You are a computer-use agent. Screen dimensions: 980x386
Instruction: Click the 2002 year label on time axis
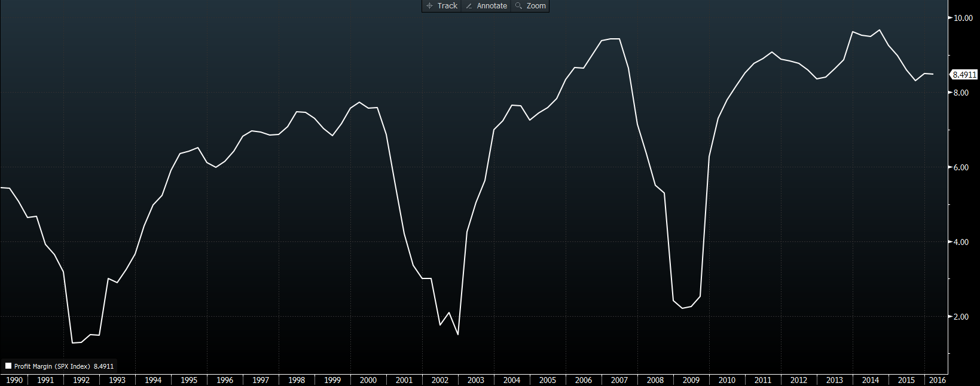tap(440, 380)
